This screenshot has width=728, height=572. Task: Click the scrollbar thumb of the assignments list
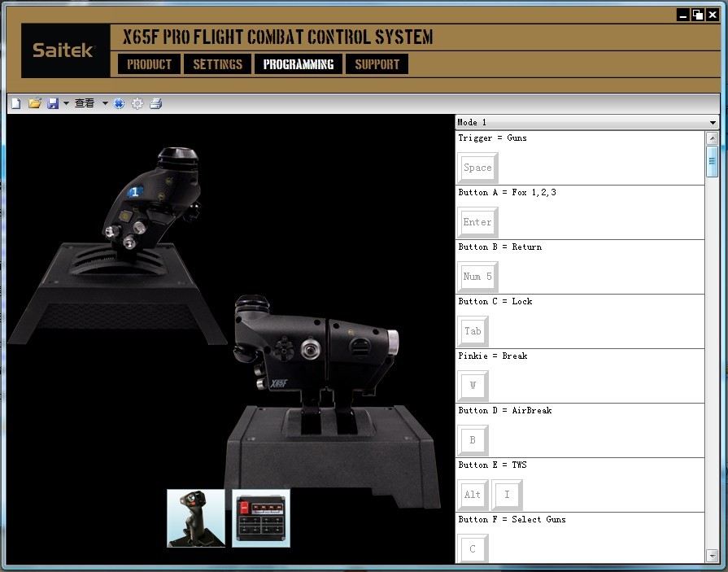pyautogui.click(x=712, y=161)
